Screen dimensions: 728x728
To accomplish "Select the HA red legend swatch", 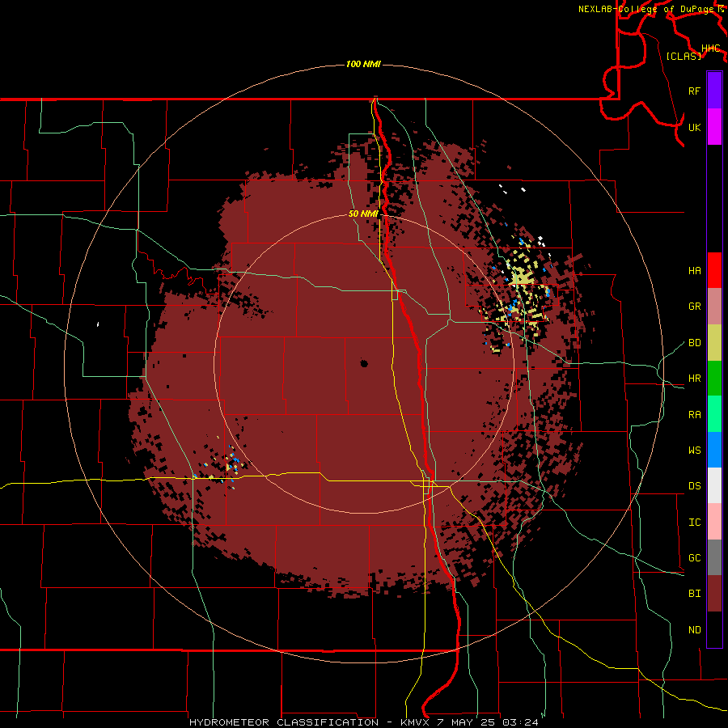I will click(x=714, y=270).
